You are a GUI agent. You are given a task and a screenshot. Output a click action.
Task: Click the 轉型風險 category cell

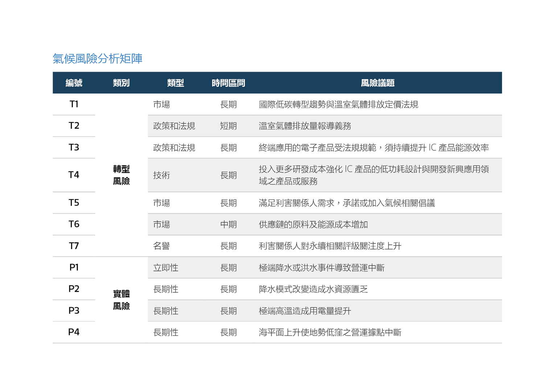(121, 175)
